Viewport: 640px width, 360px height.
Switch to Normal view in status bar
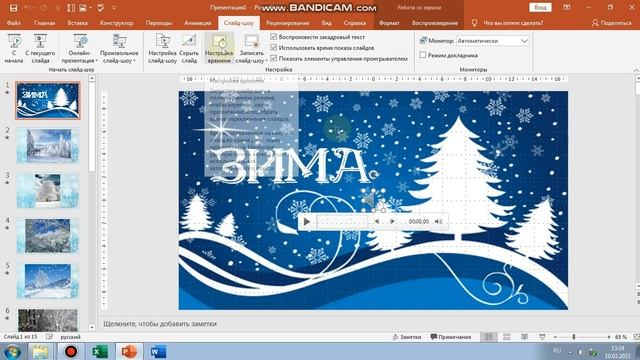489,337
